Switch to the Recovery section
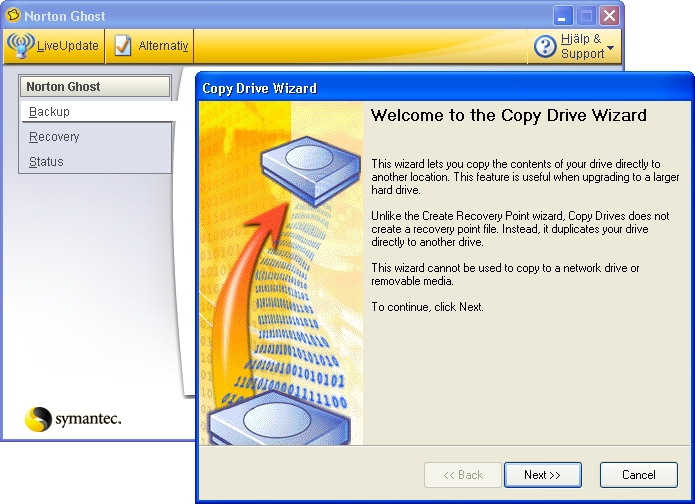695x504 pixels. [x=54, y=137]
